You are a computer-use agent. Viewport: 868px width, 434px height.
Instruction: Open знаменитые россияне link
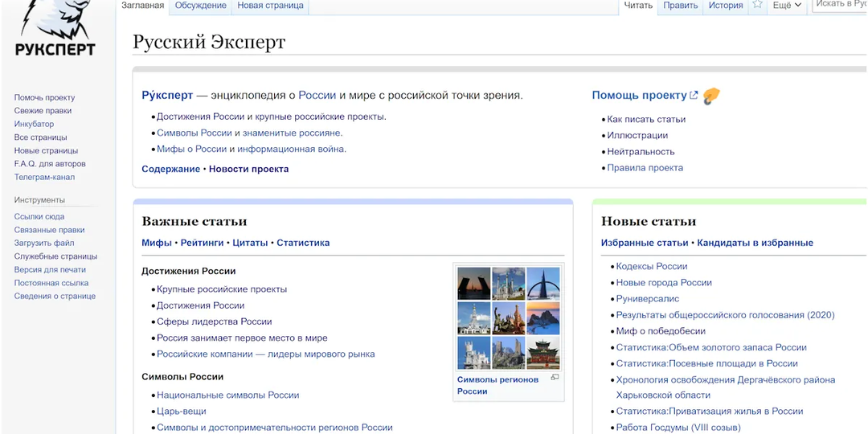tap(291, 133)
